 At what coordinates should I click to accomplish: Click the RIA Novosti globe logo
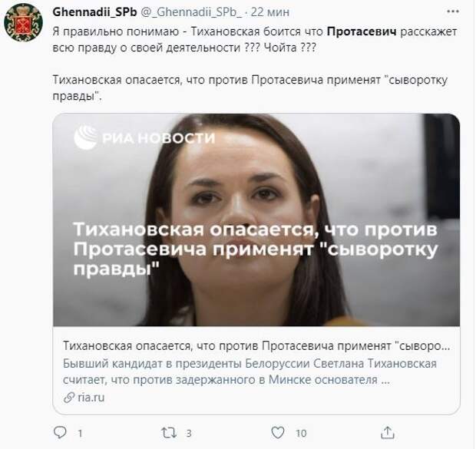point(85,138)
